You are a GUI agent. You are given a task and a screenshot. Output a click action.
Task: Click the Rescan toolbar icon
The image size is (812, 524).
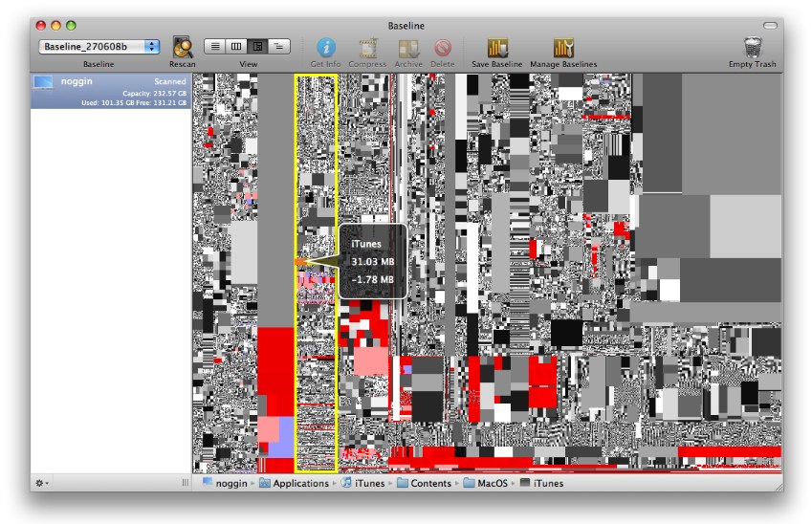tap(182, 47)
